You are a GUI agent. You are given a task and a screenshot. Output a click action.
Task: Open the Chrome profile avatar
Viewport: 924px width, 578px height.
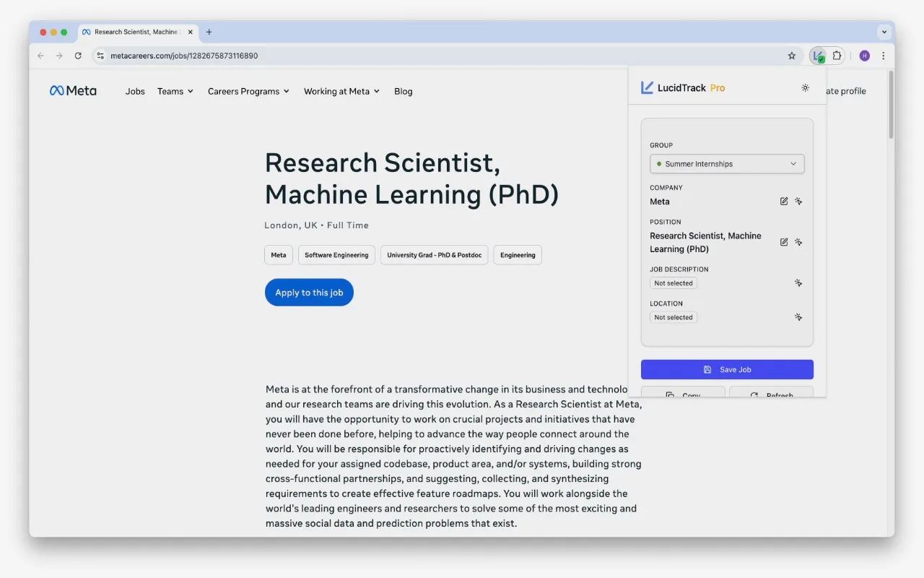click(x=865, y=56)
